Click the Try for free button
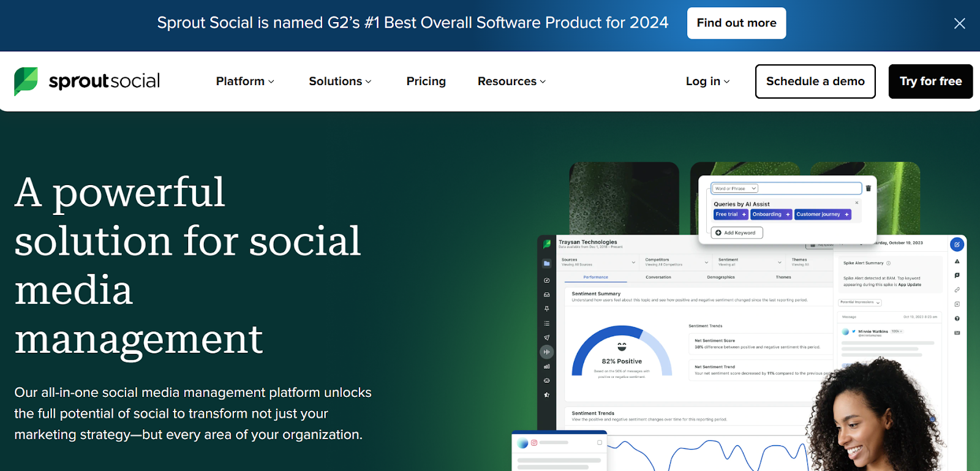The image size is (980, 471). (930, 81)
